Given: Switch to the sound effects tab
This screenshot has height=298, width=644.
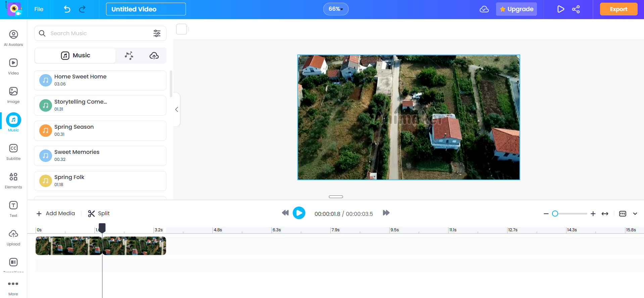Looking at the screenshot, I should tap(129, 56).
